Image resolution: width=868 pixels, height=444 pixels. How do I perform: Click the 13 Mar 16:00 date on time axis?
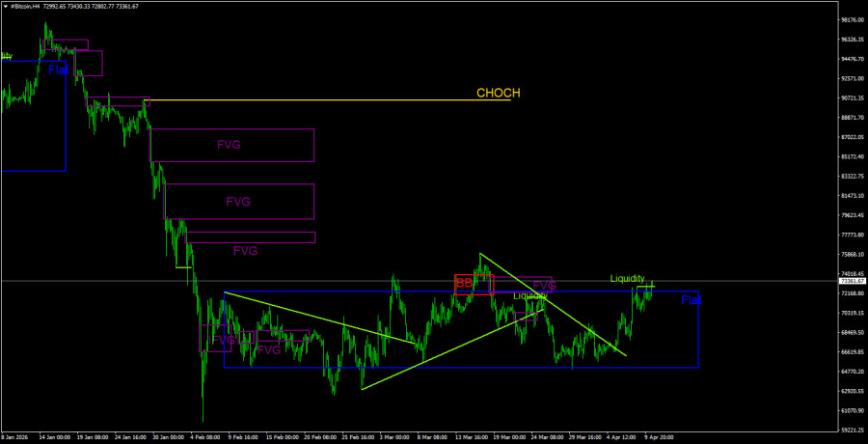(474, 437)
